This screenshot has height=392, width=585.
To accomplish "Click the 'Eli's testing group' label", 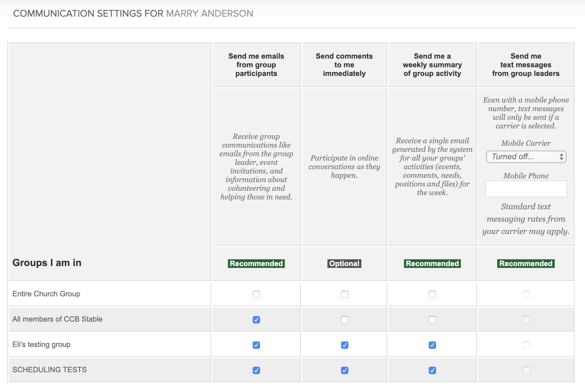I will pyautogui.click(x=41, y=344).
